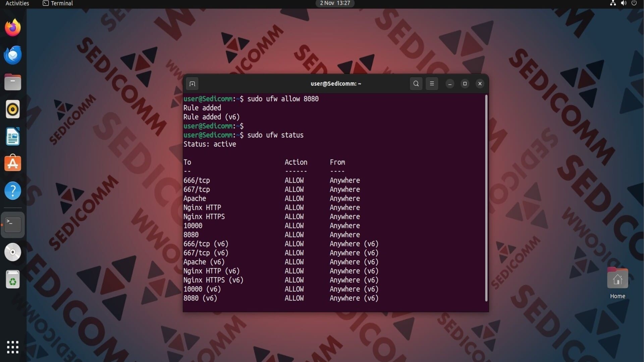Screen dimensions: 644x362
Task: Click the power icon in system tray
Action: tap(634, 3)
